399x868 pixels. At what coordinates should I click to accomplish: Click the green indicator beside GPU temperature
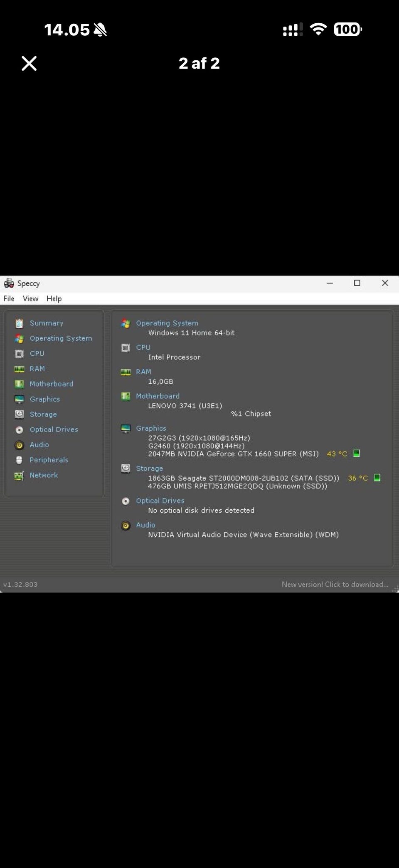coord(357,453)
